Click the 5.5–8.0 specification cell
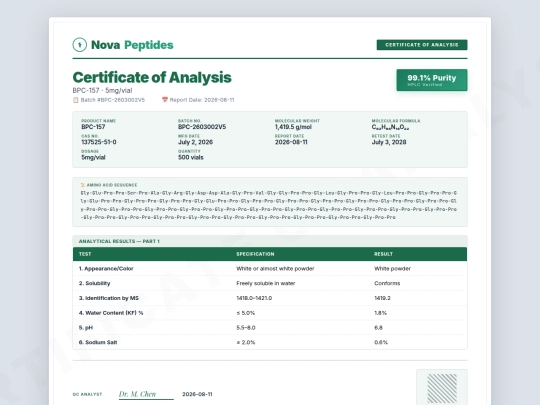Viewport: 540px width, 405px height. tap(246, 328)
